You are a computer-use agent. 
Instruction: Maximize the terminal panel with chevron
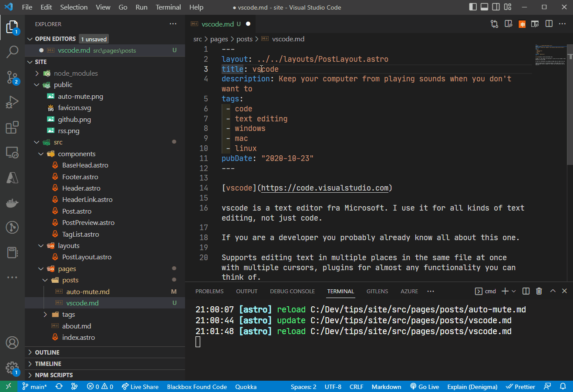pyautogui.click(x=553, y=291)
